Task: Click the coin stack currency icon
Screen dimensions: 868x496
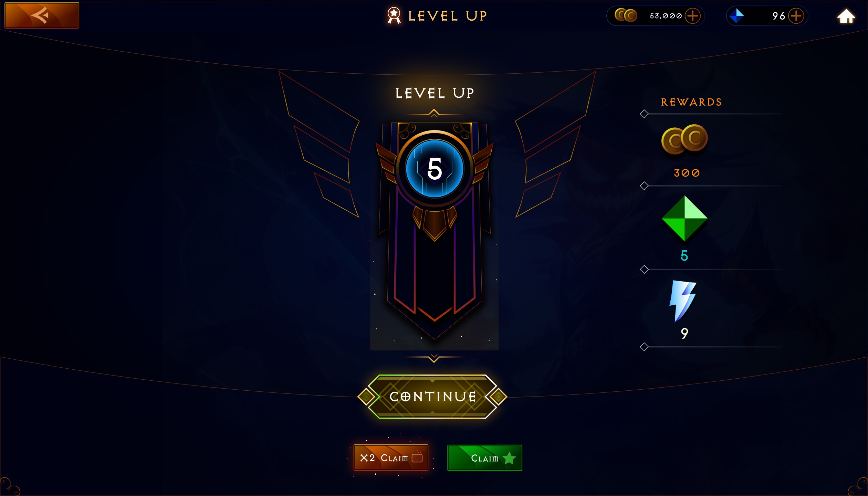Action: point(626,15)
